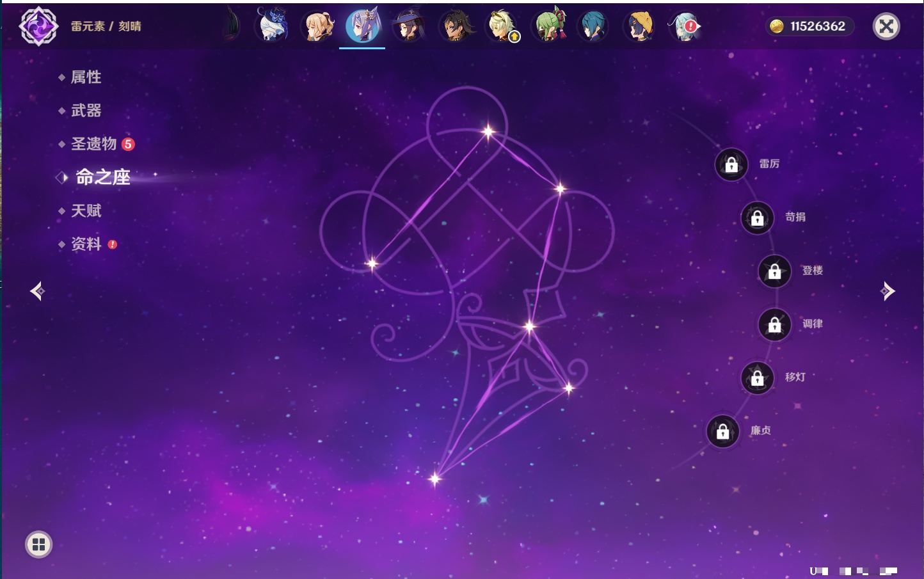924x579 pixels.
Task: Select the blonde ponytail character avatar
Action: 317,26
